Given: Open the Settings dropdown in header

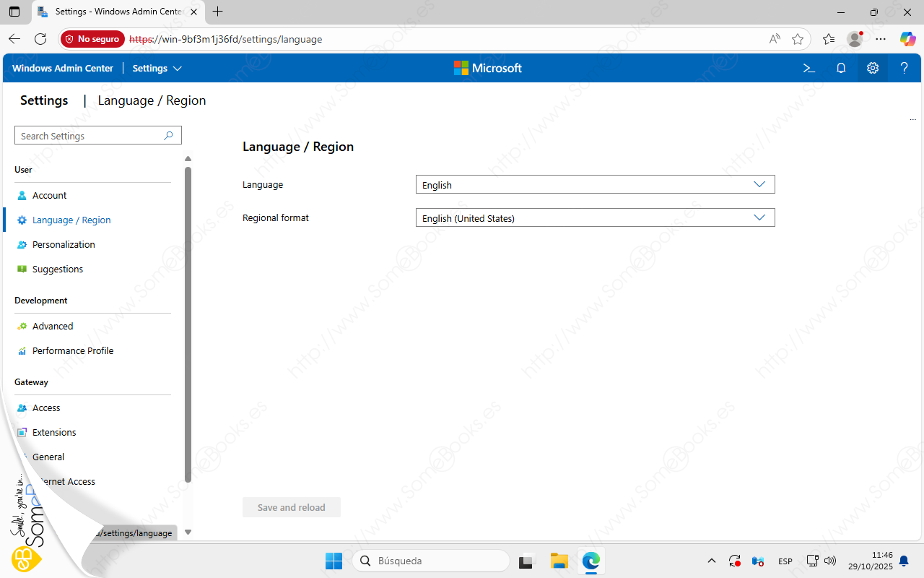Looking at the screenshot, I should pyautogui.click(x=157, y=68).
